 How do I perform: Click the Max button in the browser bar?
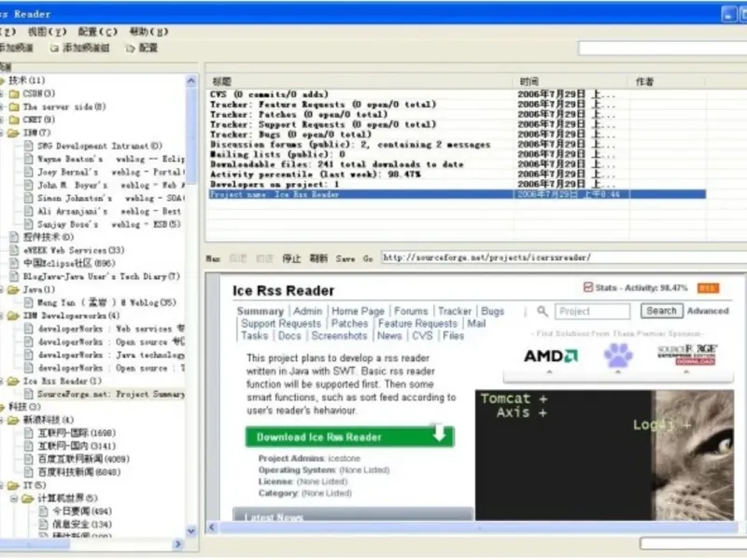(213, 259)
